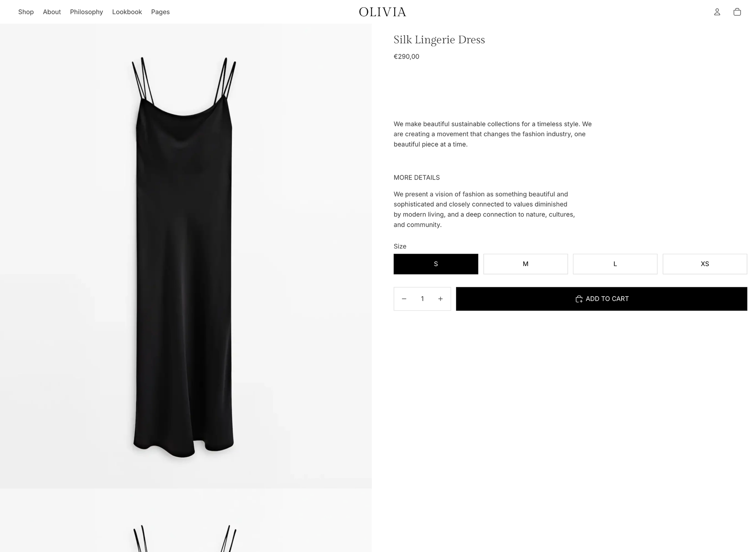The width and height of the screenshot is (756, 552).
Task: Click the Silk Lingerie Dress title
Action: pos(439,40)
